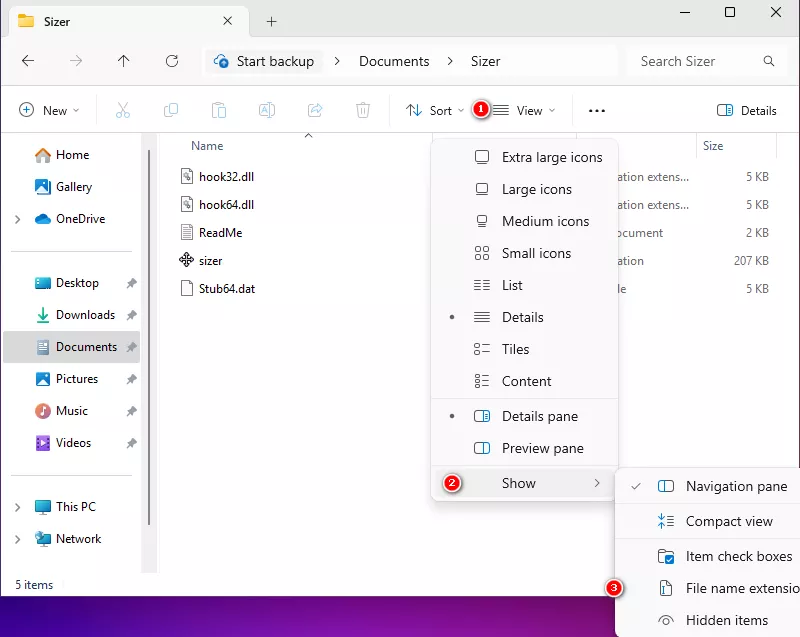800x637 pixels.
Task: Click the Cut scissors icon
Action: tap(123, 110)
